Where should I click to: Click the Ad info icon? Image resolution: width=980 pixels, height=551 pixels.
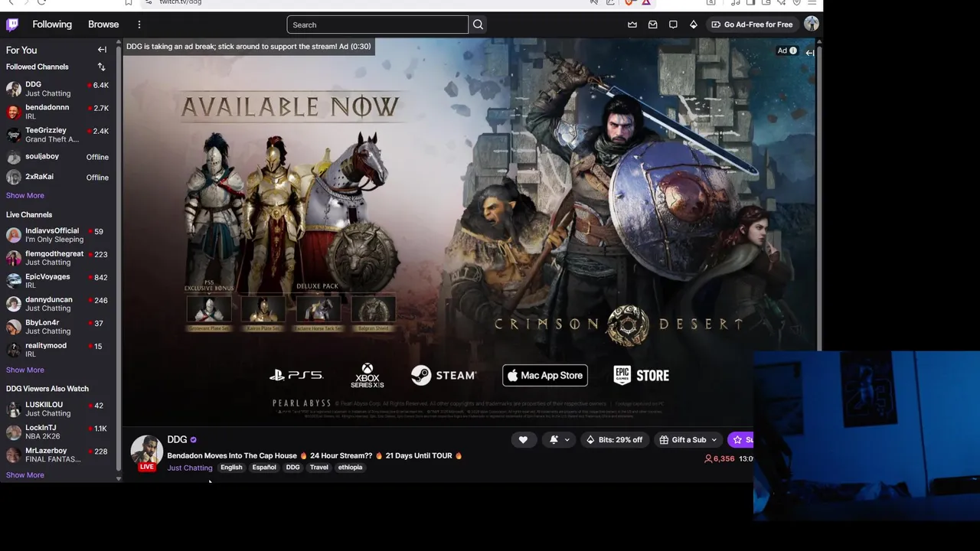tap(792, 51)
